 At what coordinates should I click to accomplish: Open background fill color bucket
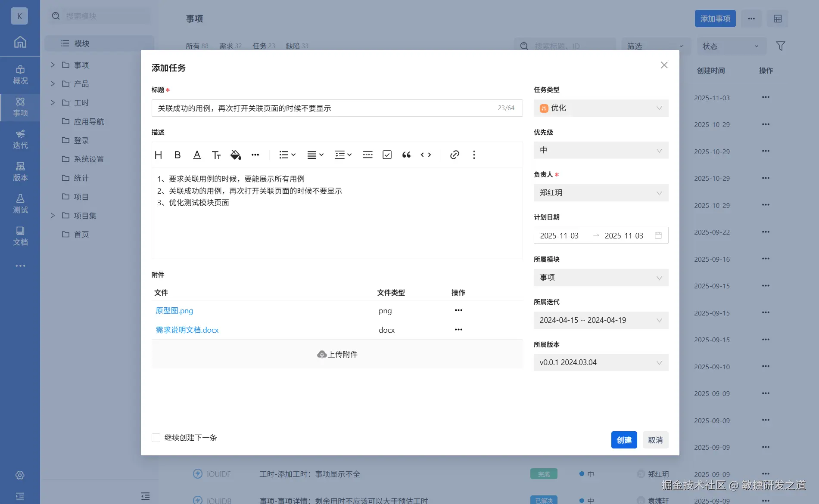(x=236, y=155)
